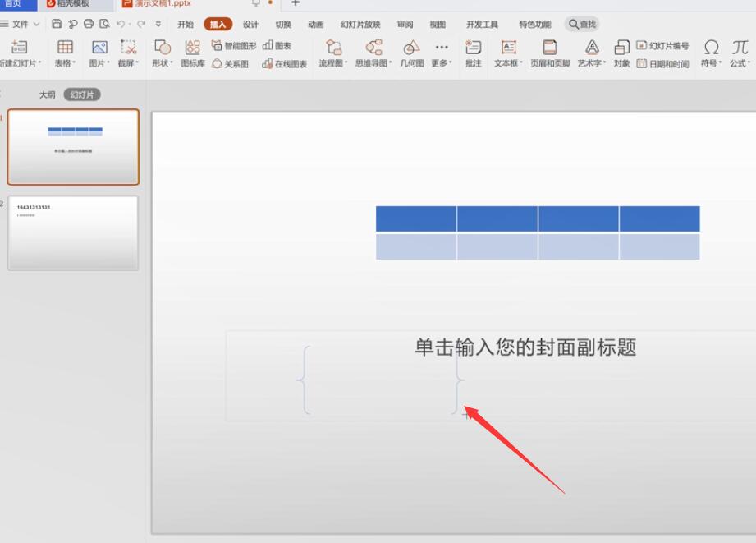Open the 特色功能 special features tab

click(534, 24)
